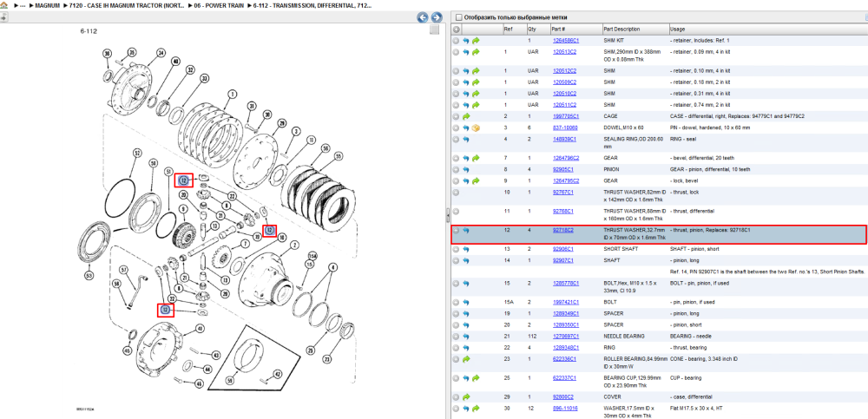Click the blue arrow in PINION row

(x=466, y=169)
